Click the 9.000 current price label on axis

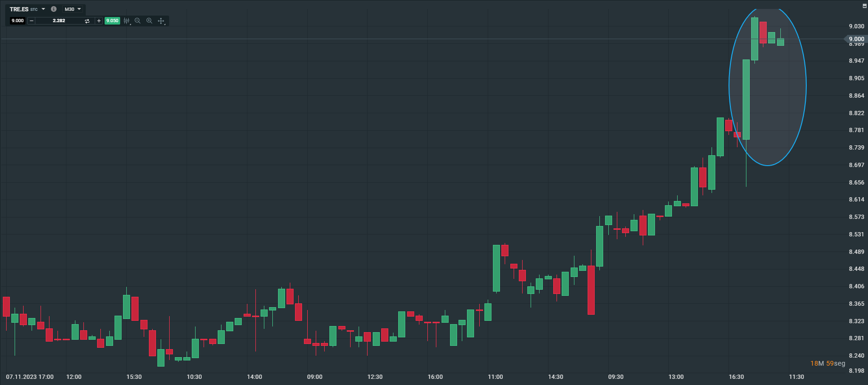(x=856, y=39)
